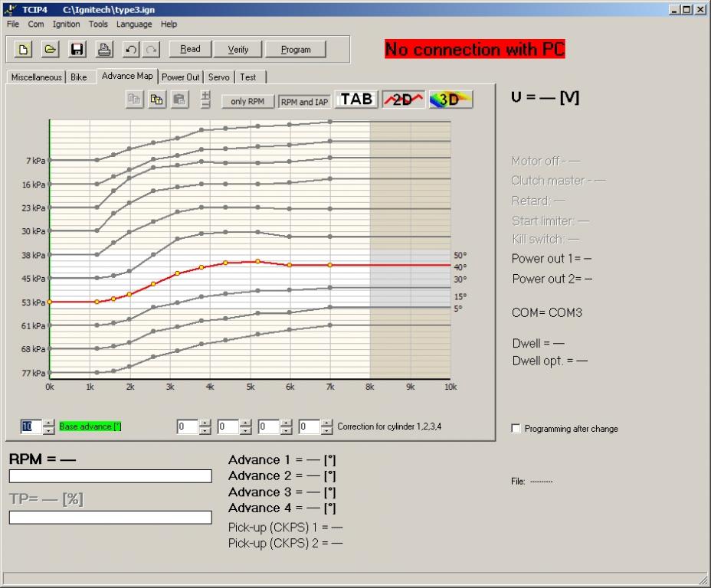Open the Help menu
The image size is (711, 588).
(169, 24)
